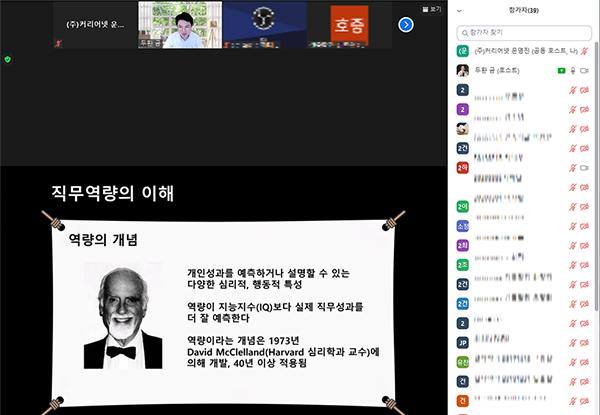Click the David McClelland portrait on slide
Screen dimensions: 600x415
coord(122,316)
